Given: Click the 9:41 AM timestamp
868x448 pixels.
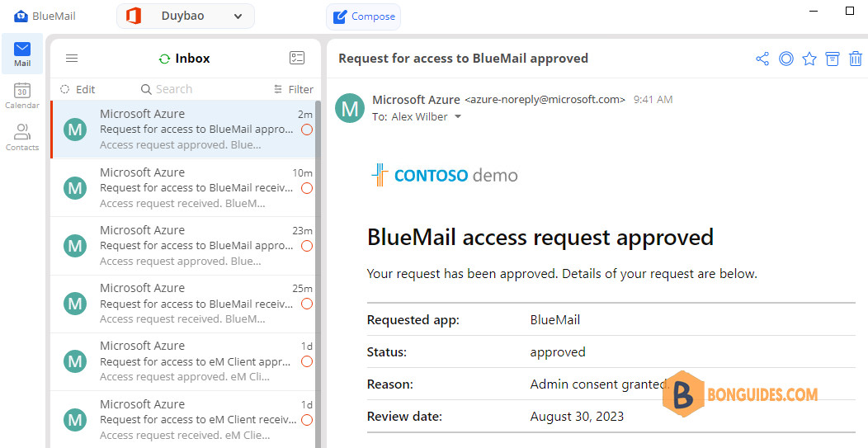Looking at the screenshot, I should pyautogui.click(x=653, y=100).
